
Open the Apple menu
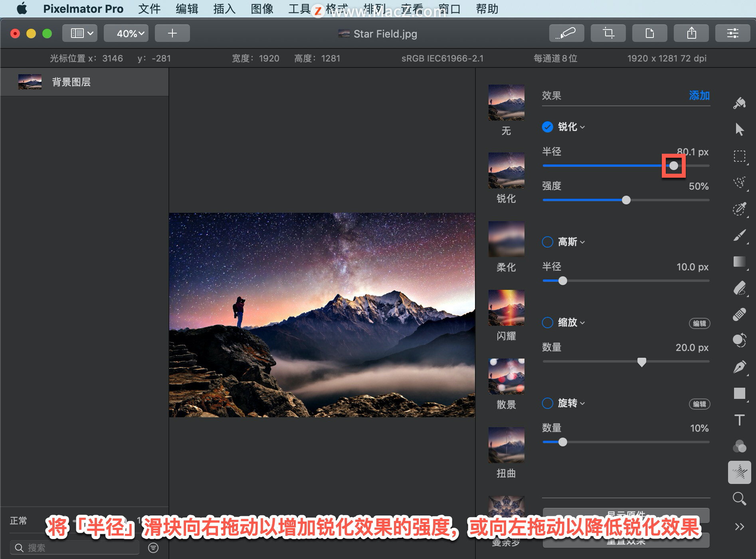tap(22, 8)
